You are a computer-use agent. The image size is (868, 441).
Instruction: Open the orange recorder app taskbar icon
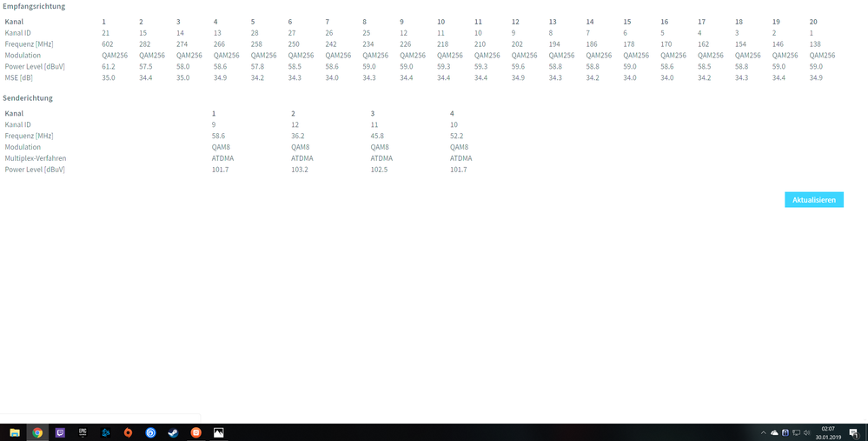pos(196,432)
